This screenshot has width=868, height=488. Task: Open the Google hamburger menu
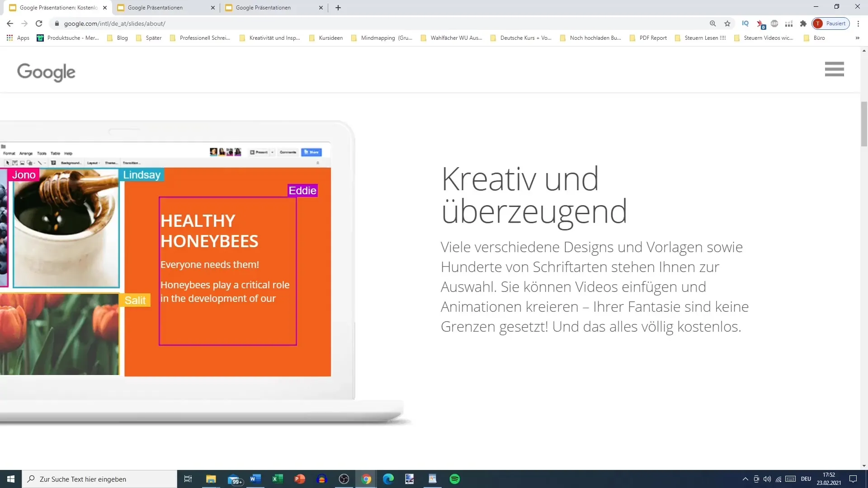(x=834, y=69)
